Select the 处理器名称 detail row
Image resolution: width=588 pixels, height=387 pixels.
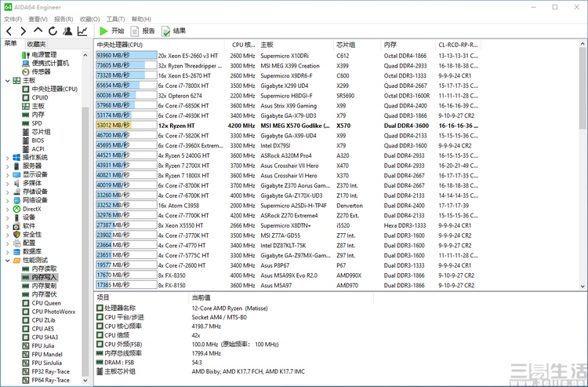[234, 309]
